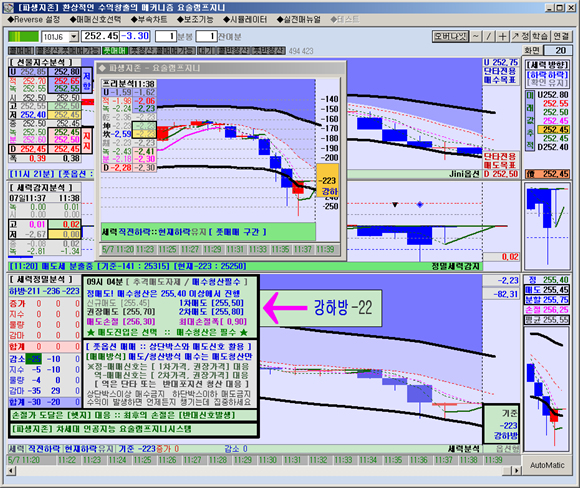Click the 오버나잇 button
This screenshot has height=488, width=580.
pos(450,36)
